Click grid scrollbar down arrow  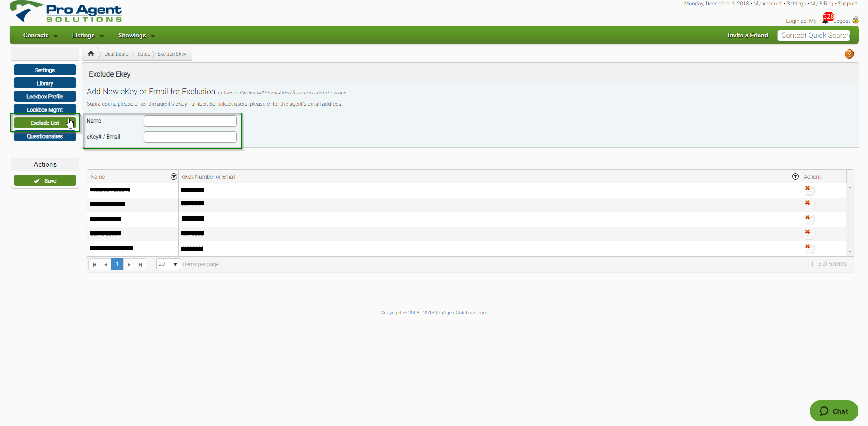[850, 252]
